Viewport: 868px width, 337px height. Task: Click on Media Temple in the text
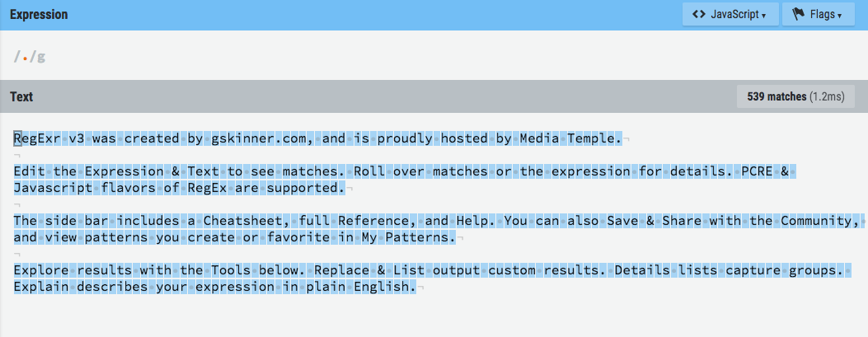pos(569,138)
